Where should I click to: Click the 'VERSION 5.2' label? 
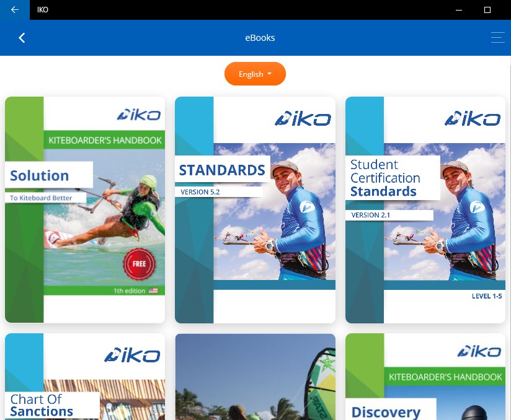pyautogui.click(x=200, y=192)
